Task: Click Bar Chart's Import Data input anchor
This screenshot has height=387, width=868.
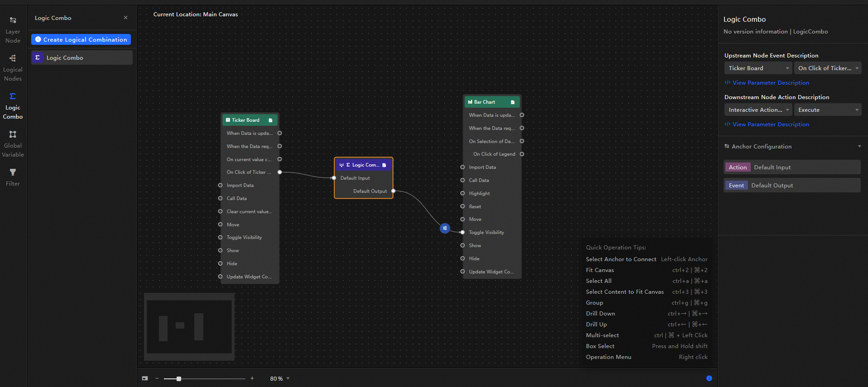Action: click(x=462, y=167)
